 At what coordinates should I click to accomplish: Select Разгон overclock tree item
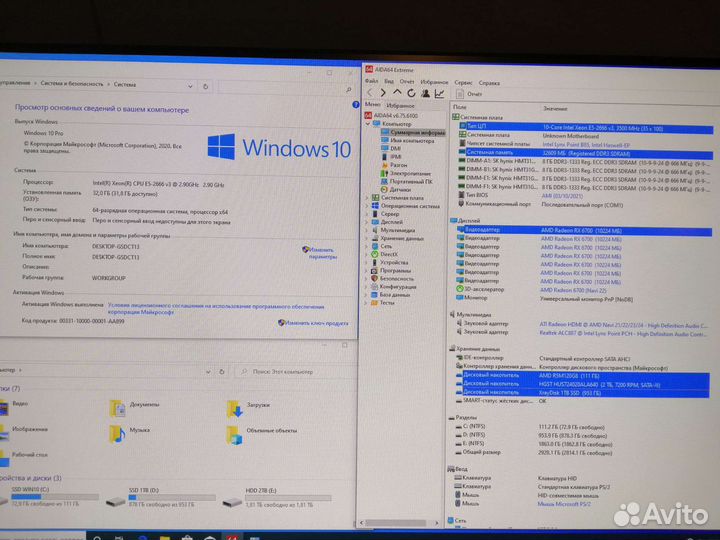pos(394,165)
